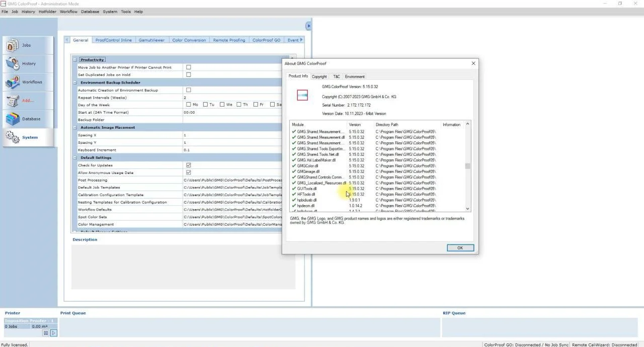Viewport: 644px width, 347px height.
Task: Enable Set Duplicated Jobs on Hold
Action: [189, 74]
